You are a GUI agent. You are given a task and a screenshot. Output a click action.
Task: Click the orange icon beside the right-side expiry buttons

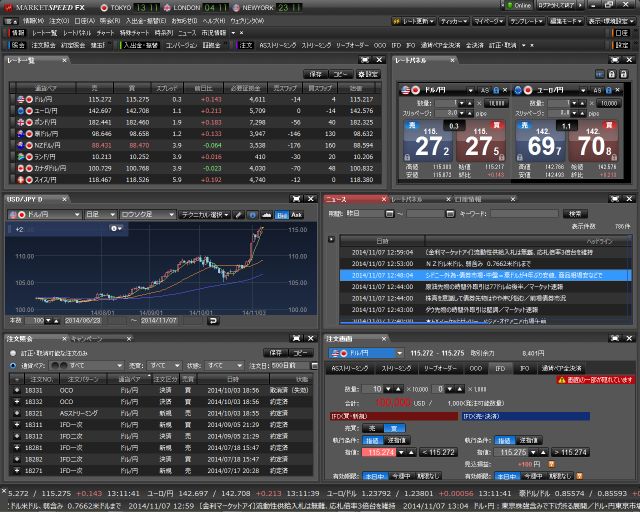coord(579,476)
